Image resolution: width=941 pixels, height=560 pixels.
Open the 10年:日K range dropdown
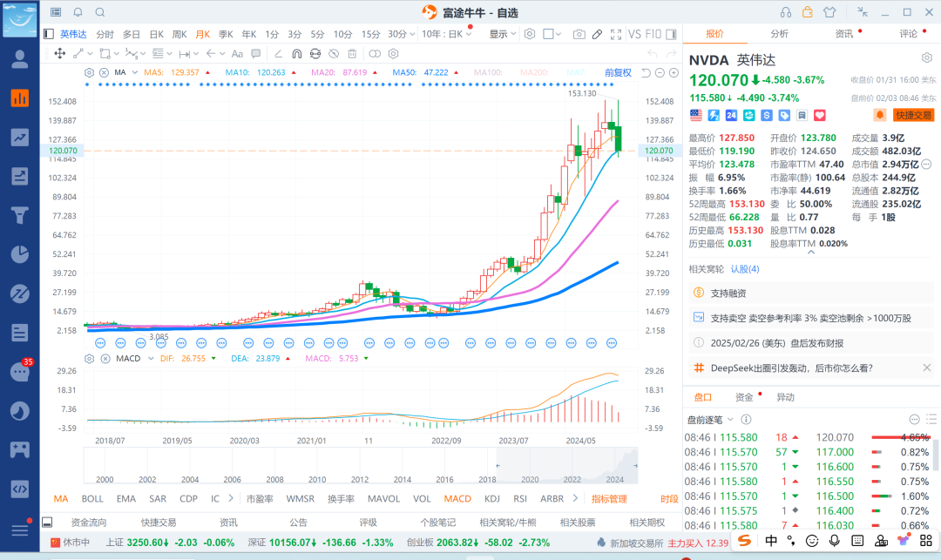[x=447, y=34]
